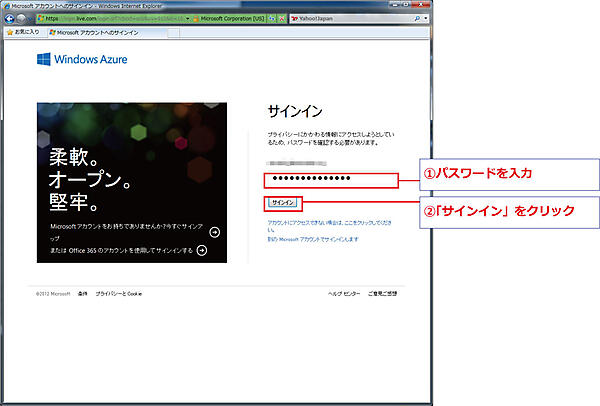Click the https live.com address field
The width and height of the screenshot is (600, 406).
[x=111, y=18]
